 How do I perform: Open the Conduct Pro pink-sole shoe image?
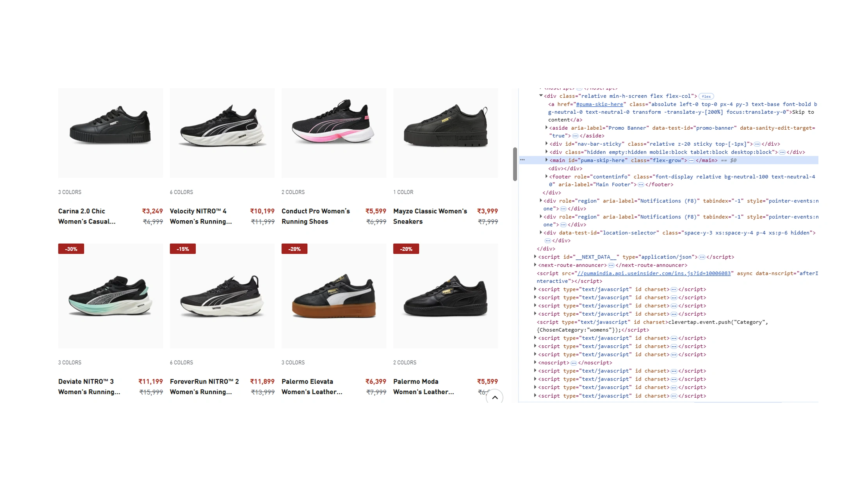334,133
